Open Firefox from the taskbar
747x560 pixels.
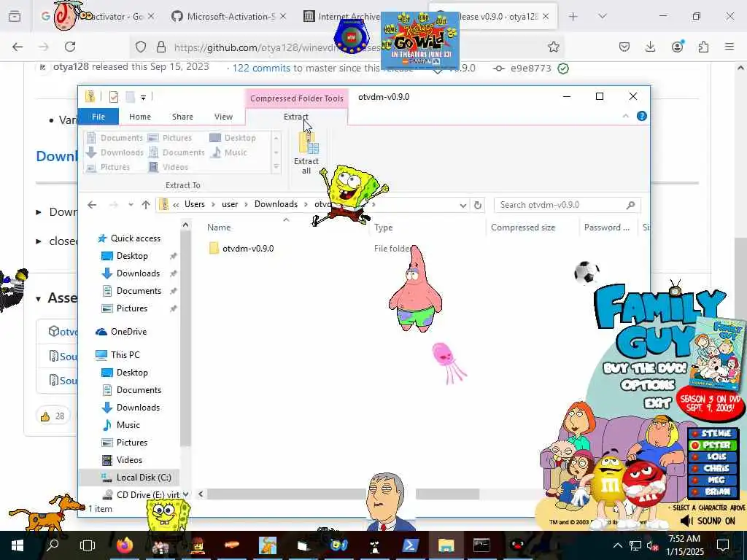[124, 545]
